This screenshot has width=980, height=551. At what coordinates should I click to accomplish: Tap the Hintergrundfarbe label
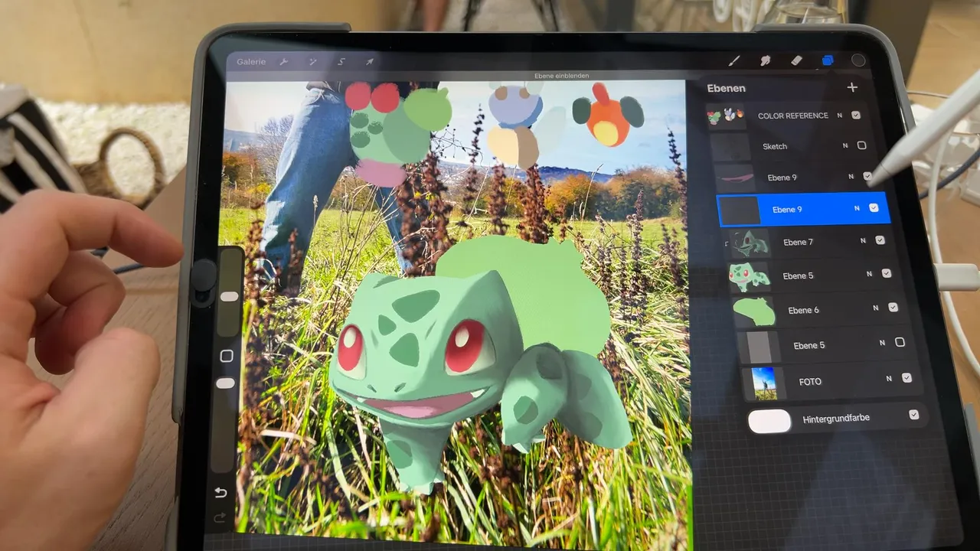tap(836, 419)
